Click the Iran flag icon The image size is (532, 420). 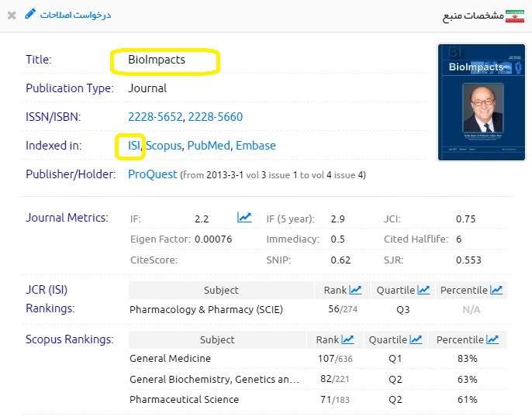[515, 15]
